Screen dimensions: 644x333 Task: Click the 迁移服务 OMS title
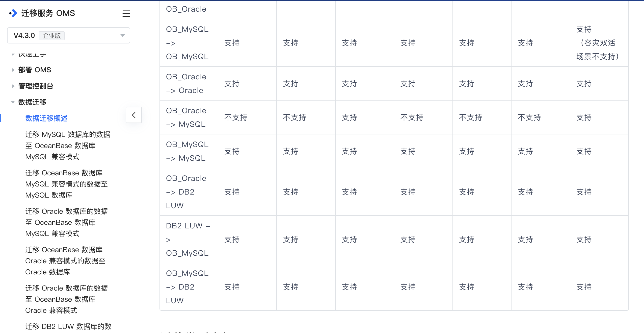click(x=48, y=13)
